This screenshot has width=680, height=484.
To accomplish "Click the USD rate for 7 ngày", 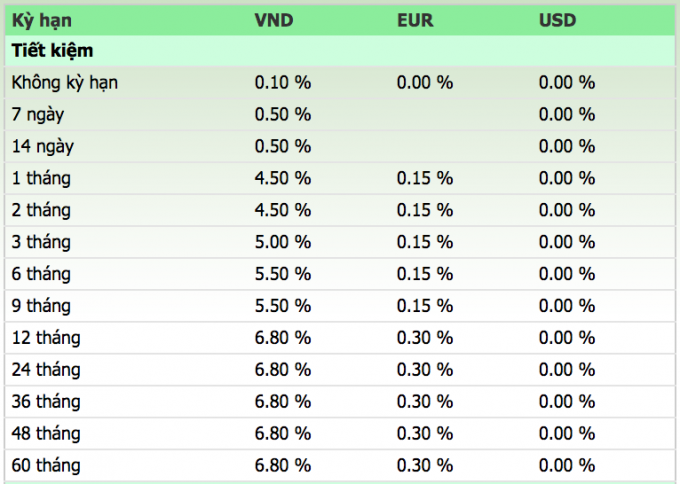I will coord(567,114).
